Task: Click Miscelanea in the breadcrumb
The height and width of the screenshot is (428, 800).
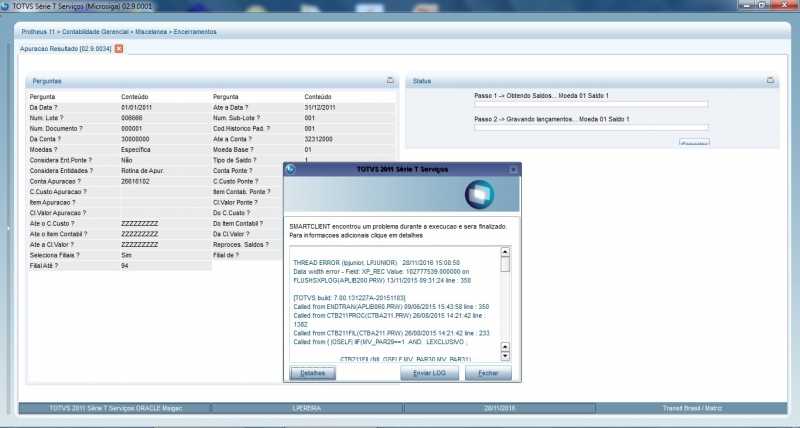Action: pos(151,32)
